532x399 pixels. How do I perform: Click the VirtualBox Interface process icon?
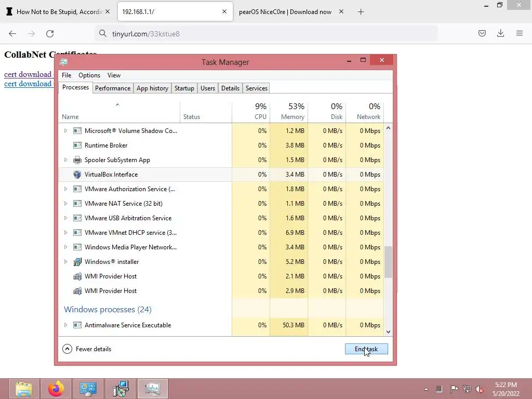click(77, 175)
